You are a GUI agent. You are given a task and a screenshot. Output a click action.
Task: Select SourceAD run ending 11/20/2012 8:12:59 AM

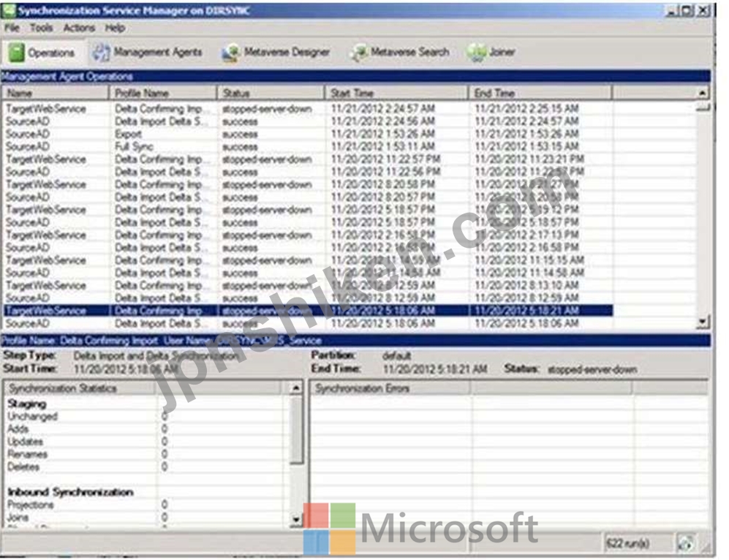pyautogui.click(x=308, y=298)
